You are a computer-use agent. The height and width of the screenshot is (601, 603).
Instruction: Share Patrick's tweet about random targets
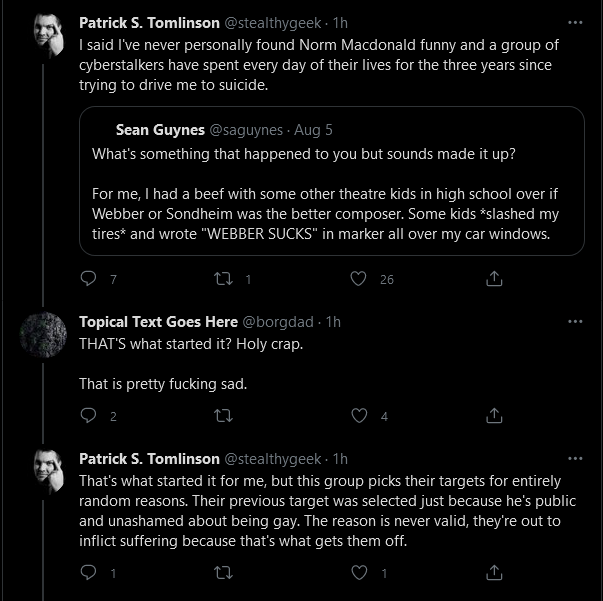click(x=494, y=573)
